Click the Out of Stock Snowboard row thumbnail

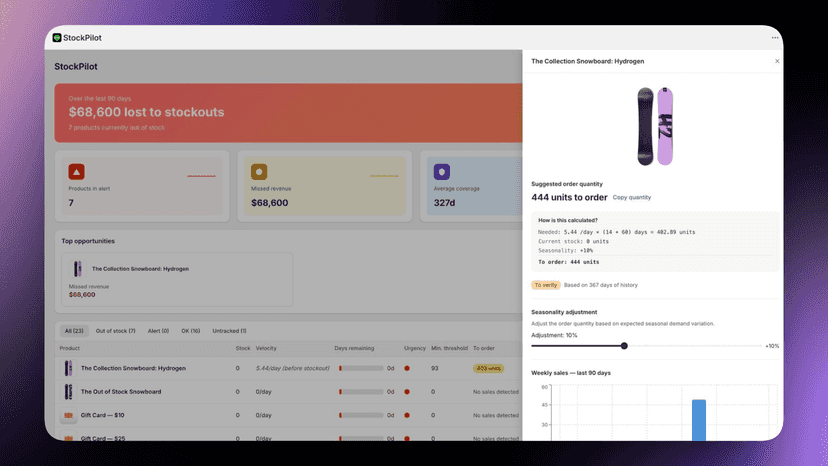click(x=68, y=392)
